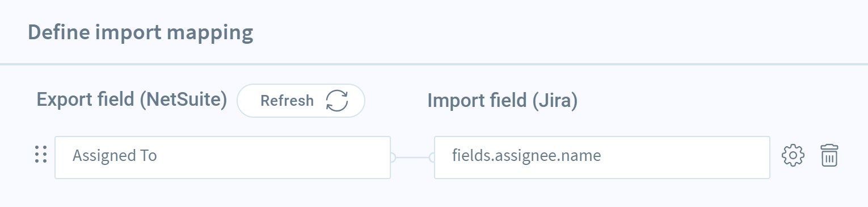The image size is (868, 207).
Task: Focus the fields.assignee.name import field
Action: [x=602, y=157]
